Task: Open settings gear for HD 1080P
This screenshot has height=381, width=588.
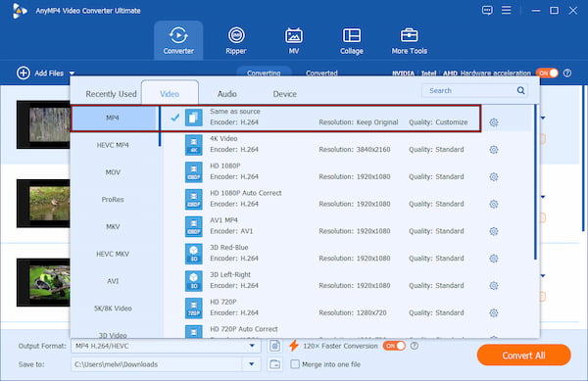Action: 494,177
